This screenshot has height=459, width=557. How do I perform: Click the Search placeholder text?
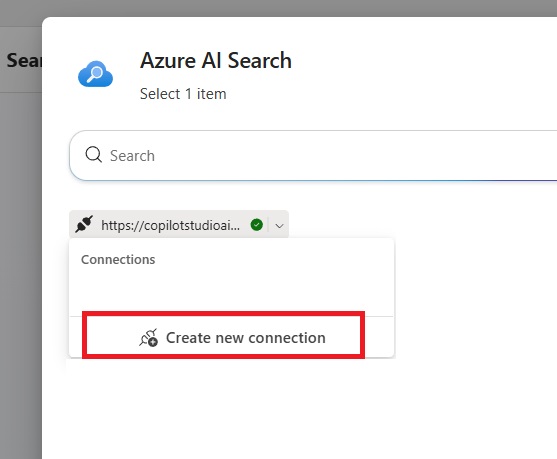pos(132,156)
